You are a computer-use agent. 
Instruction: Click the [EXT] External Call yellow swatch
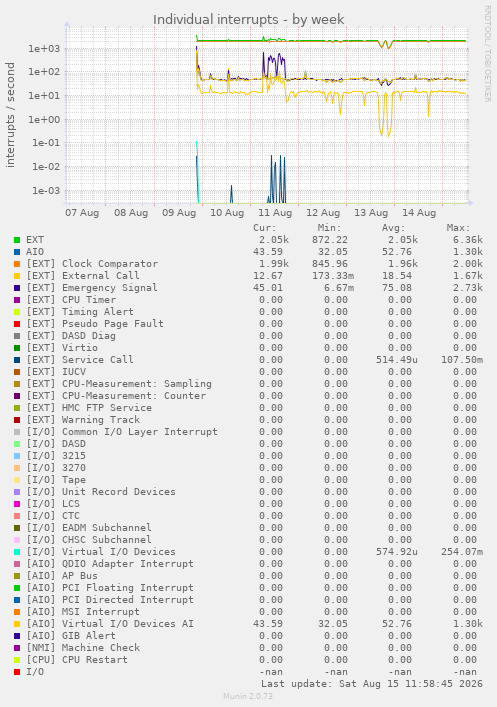(x=17, y=276)
